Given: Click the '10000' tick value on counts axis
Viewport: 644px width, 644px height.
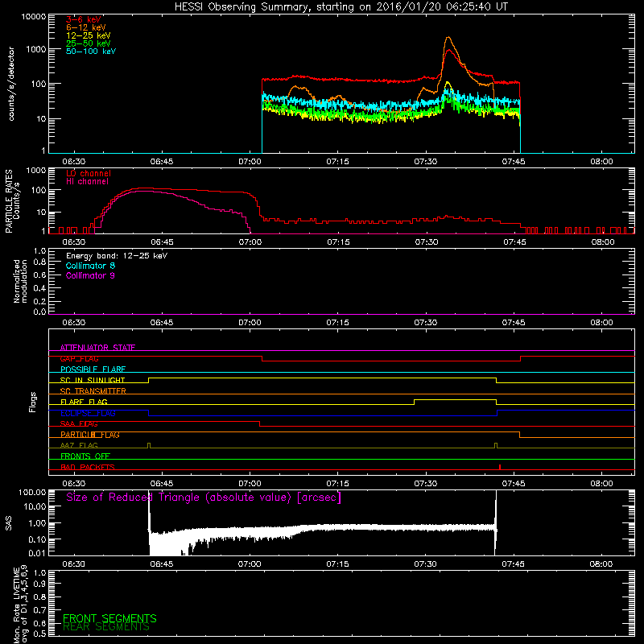Looking at the screenshot, I should click(33, 17).
